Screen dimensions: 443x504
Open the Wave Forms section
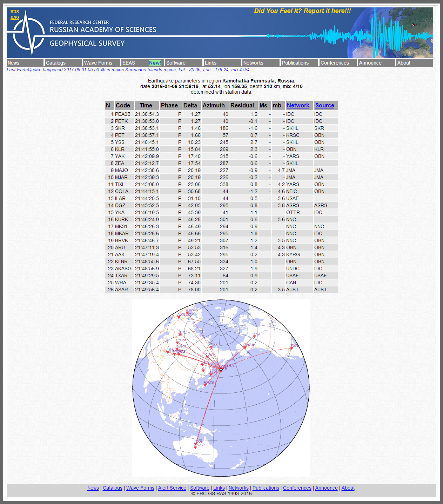(98, 63)
